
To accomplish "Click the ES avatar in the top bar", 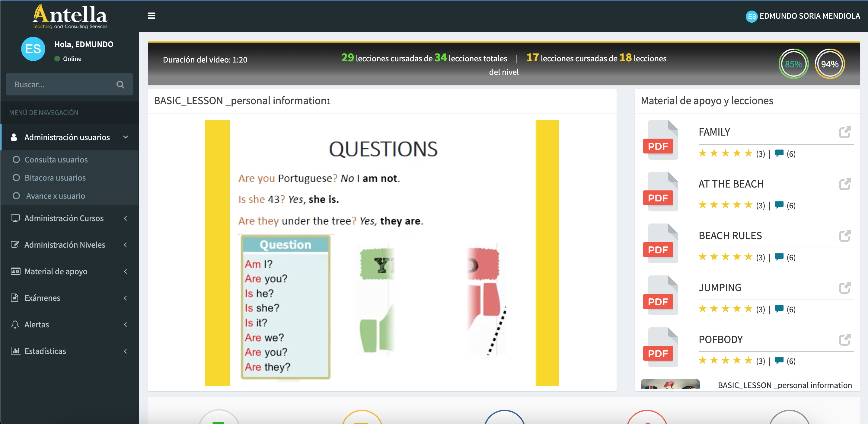I will (x=752, y=16).
